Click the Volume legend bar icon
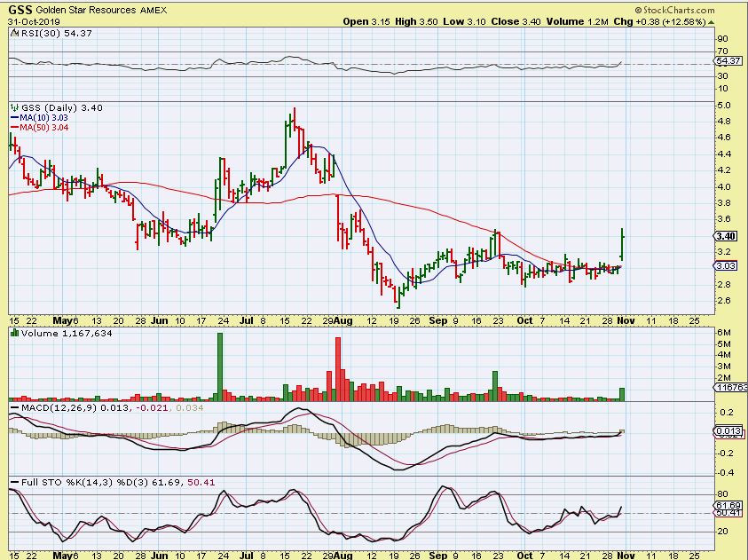Image resolution: width=748 pixels, height=560 pixels. (x=12, y=333)
